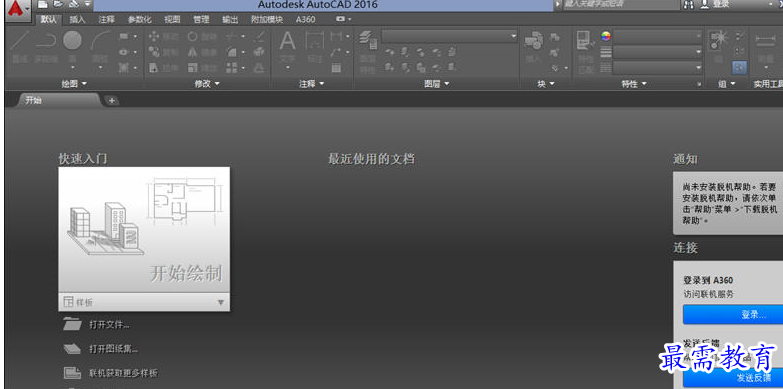Click the blue 登录... button under A360
Screen dimensions: 783x389
[733, 315]
